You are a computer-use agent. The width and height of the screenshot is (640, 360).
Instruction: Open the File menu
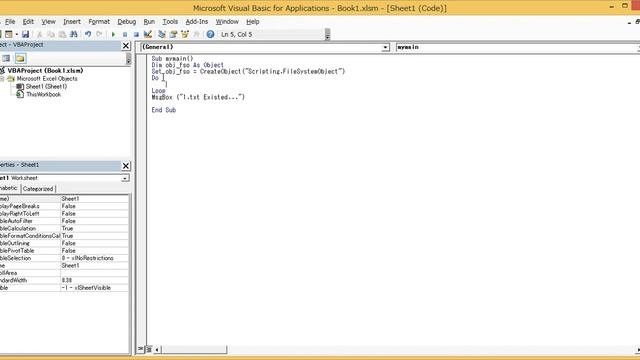[x=10, y=22]
